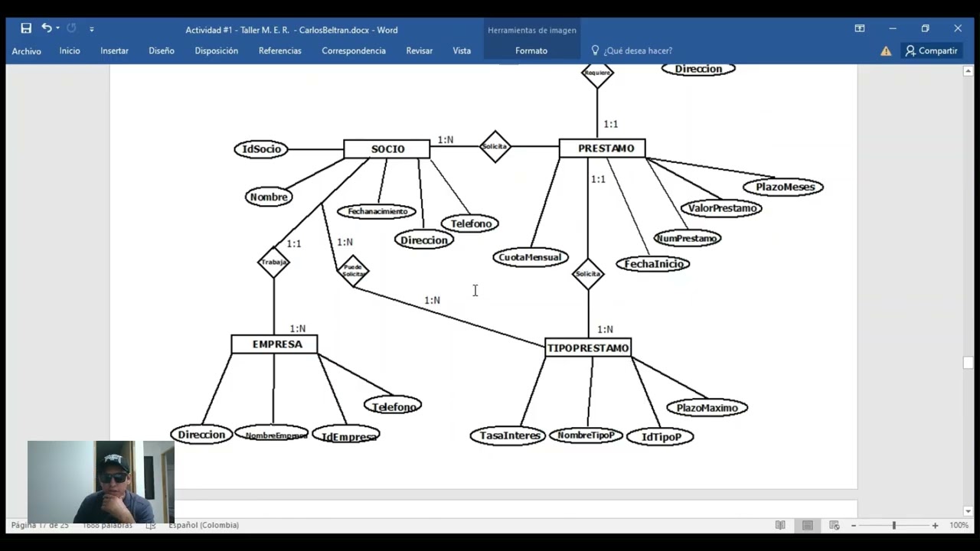Image resolution: width=980 pixels, height=551 pixels.
Task: Click the spelling proofing status icon
Action: pos(151,525)
